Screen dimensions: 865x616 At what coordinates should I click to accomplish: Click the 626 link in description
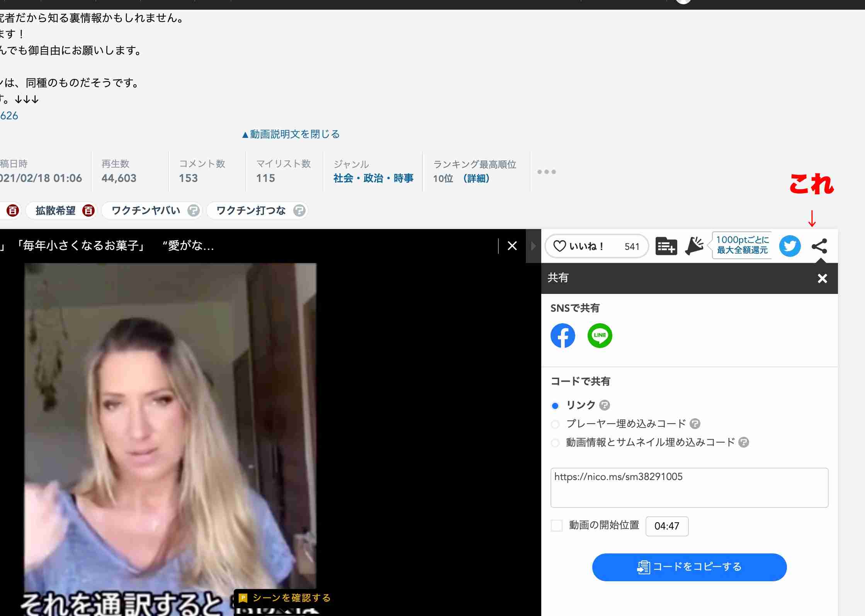(9, 115)
